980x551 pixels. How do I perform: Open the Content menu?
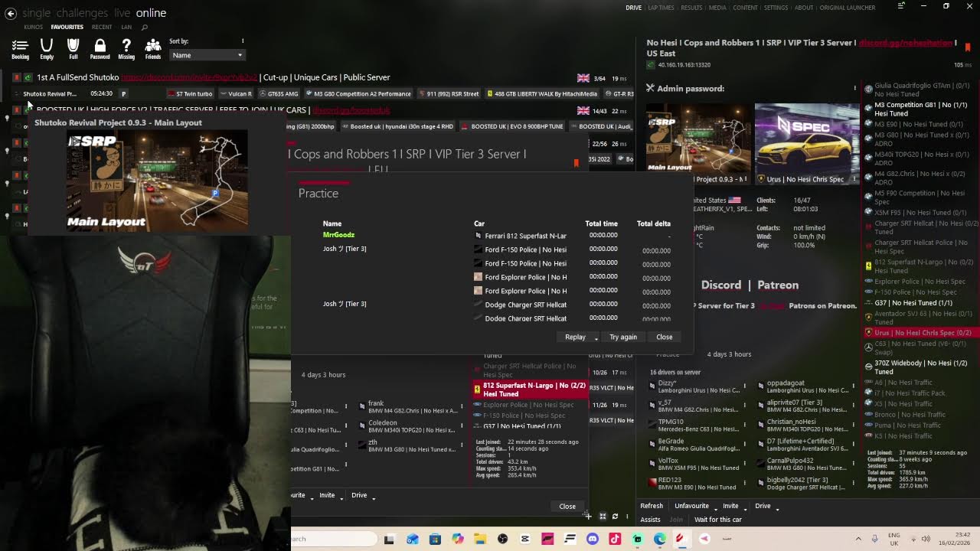point(745,8)
